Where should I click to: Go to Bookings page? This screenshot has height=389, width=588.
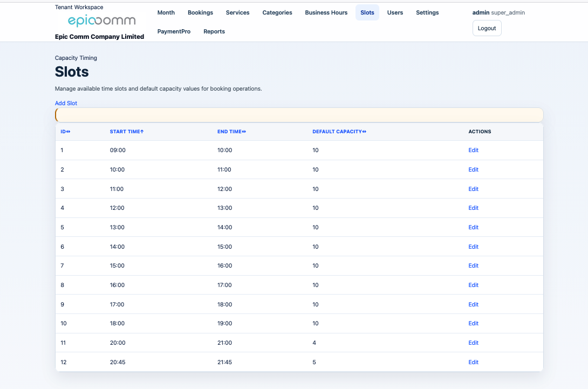(x=200, y=12)
